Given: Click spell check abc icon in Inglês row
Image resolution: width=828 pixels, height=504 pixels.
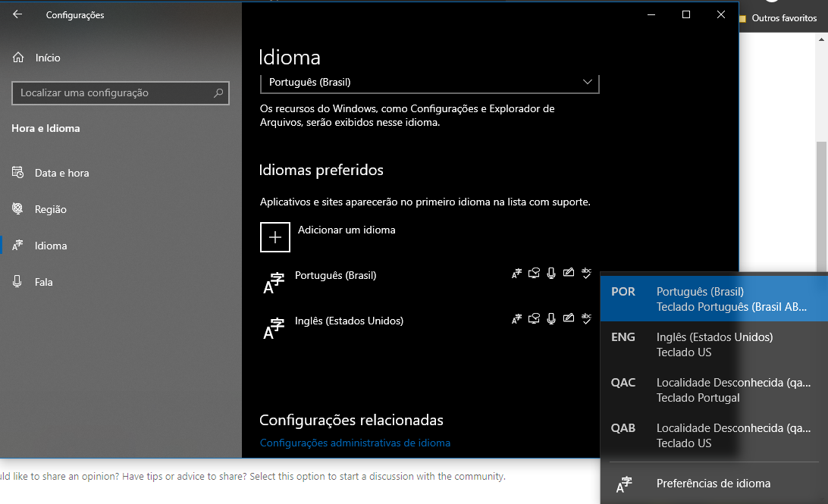Looking at the screenshot, I should click(x=586, y=318).
